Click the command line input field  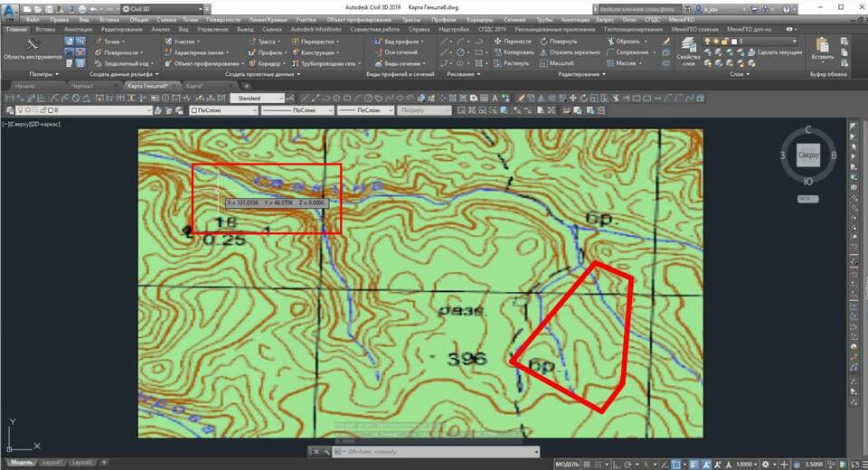(x=425, y=451)
